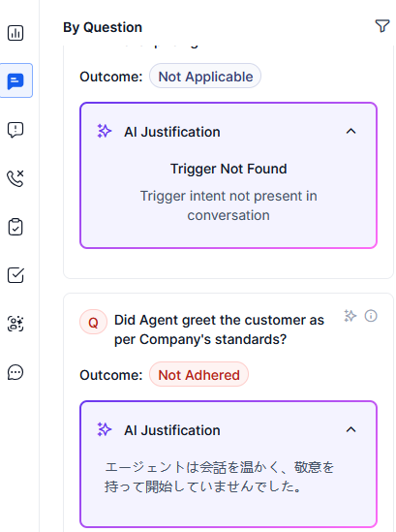The height and width of the screenshot is (532, 396).
Task: Open the face scan sparkle sidebar icon
Action: (x=15, y=324)
